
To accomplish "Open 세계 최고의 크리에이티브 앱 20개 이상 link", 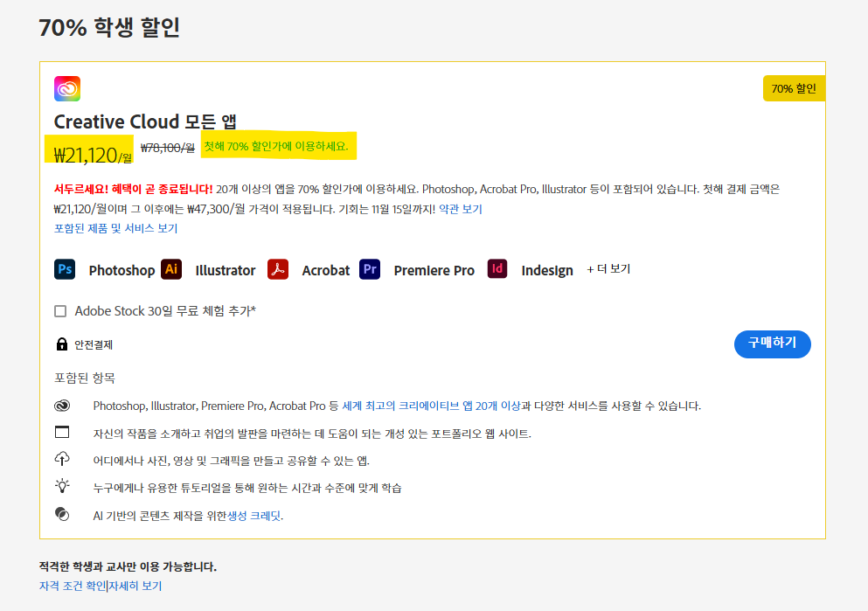I will coord(431,406).
